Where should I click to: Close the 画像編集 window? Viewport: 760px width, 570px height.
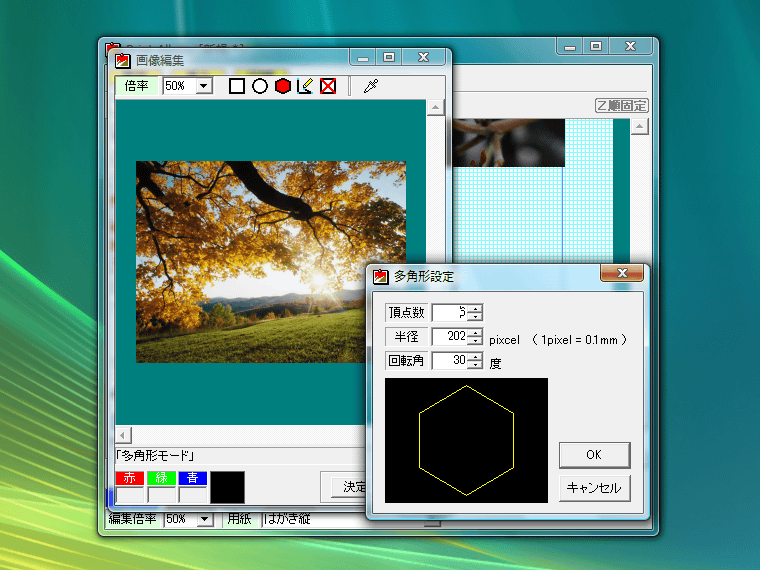tap(424, 57)
